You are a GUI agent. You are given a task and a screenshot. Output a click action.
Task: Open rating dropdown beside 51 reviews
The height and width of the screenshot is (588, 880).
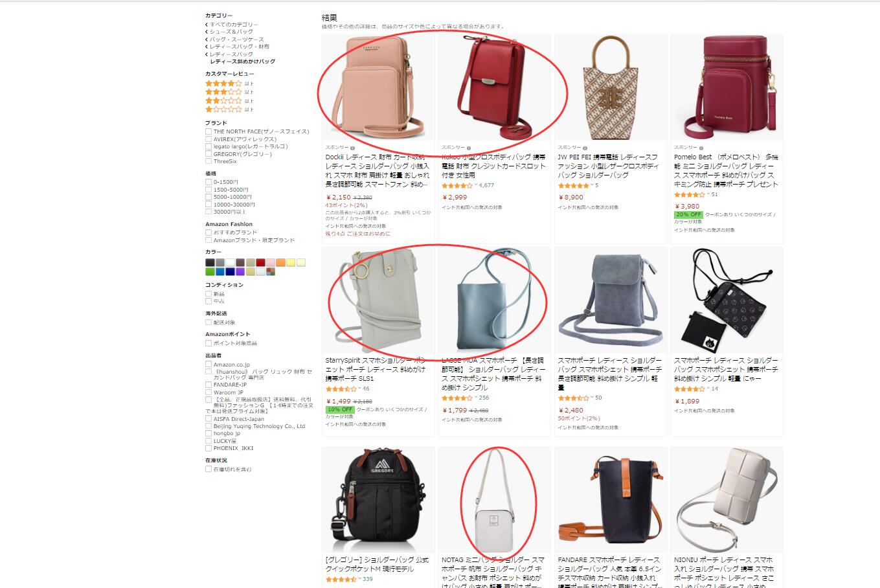point(708,194)
